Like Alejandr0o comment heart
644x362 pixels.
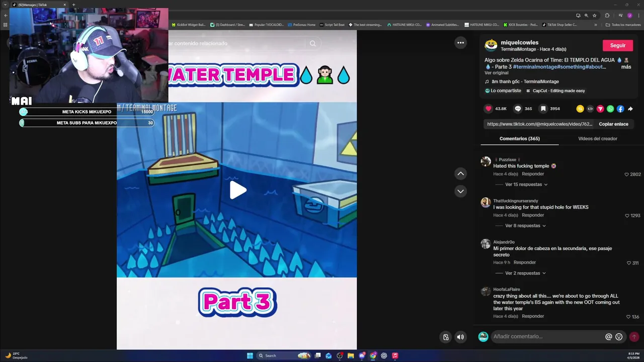[629, 263]
